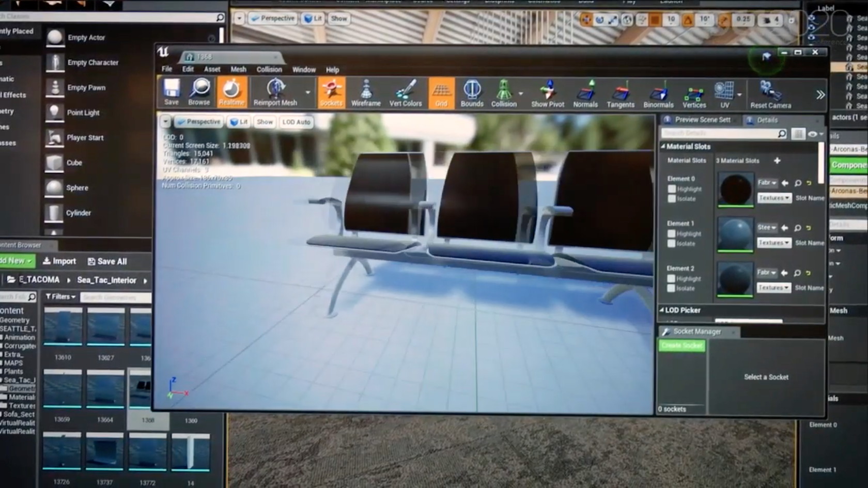Click Reset Camera in toolbar
868x488 pixels.
(x=770, y=96)
